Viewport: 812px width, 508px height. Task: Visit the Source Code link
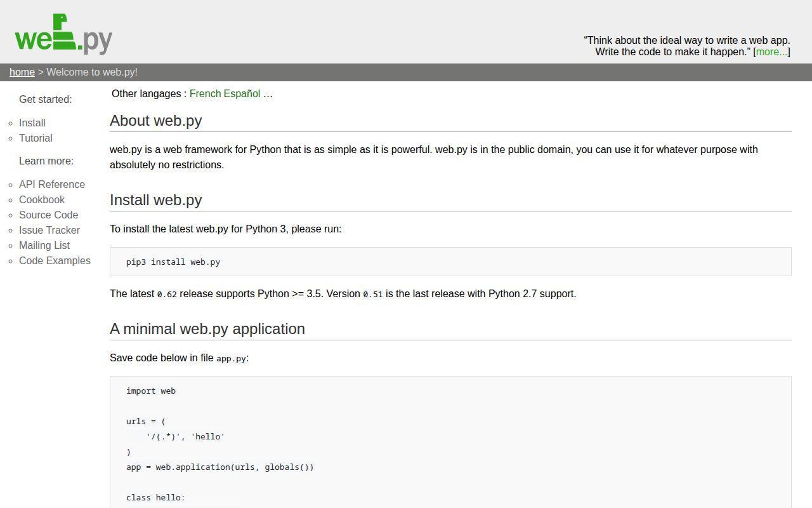click(48, 215)
